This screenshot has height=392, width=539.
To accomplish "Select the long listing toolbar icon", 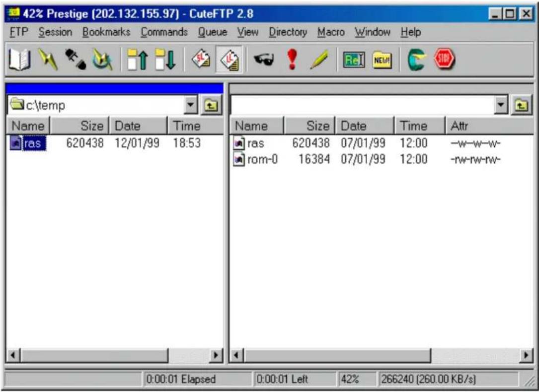I will pos(230,60).
